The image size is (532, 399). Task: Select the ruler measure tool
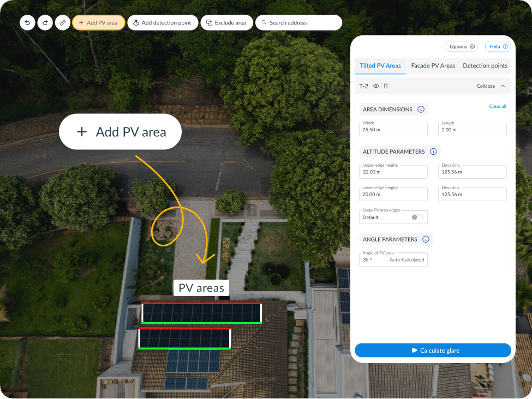(62, 23)
